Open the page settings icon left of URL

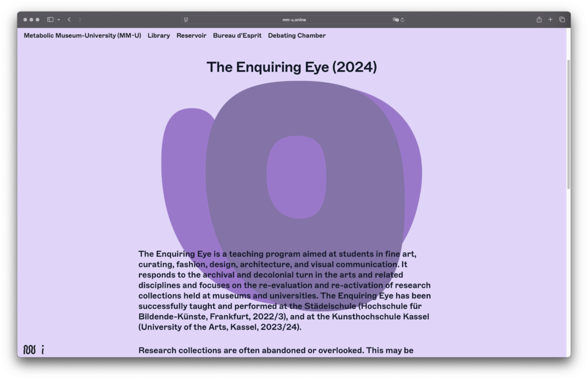186,20
